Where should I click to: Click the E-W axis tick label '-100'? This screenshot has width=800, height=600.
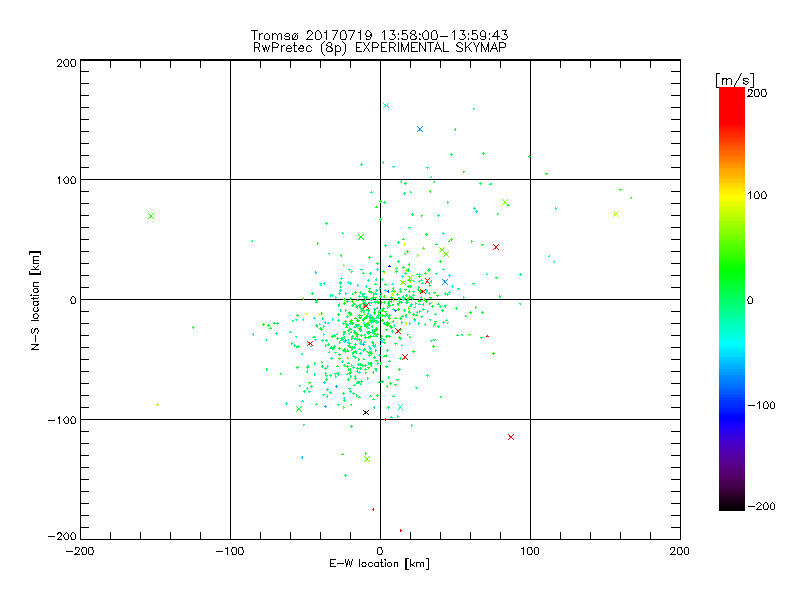tap(230, 551)
